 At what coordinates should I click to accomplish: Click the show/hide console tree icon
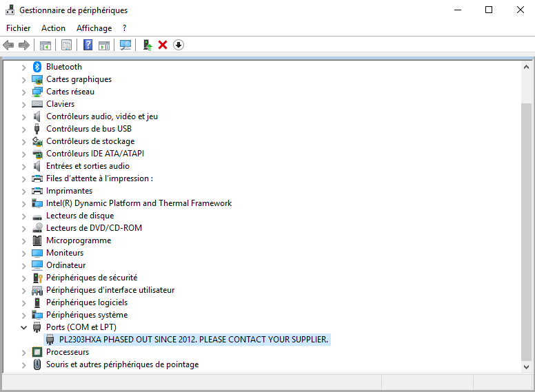pos(45,45)
